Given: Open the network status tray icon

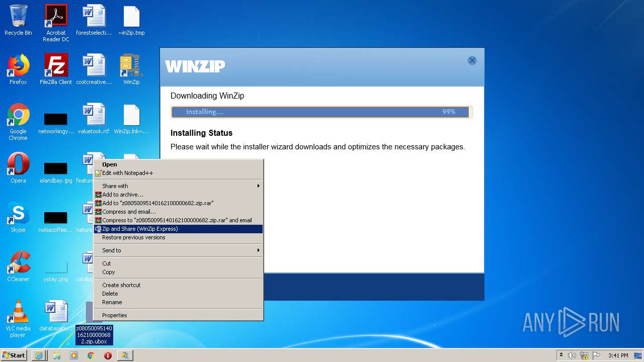Looking at the screenshot, I should pos(584,355).
